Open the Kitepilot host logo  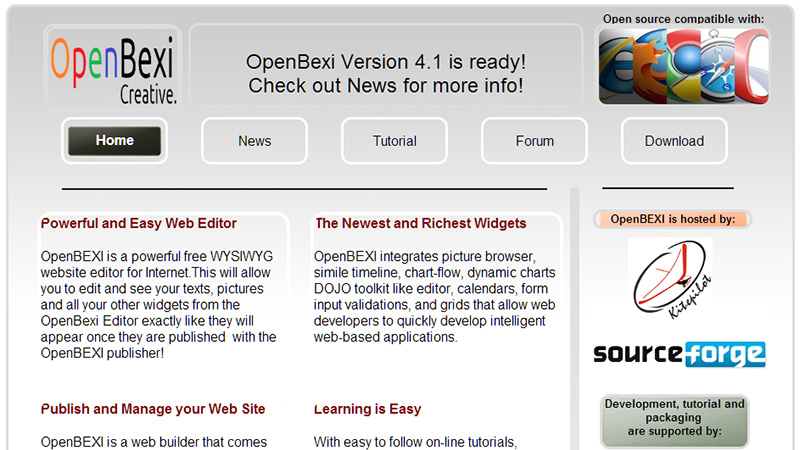click(670, 279)
